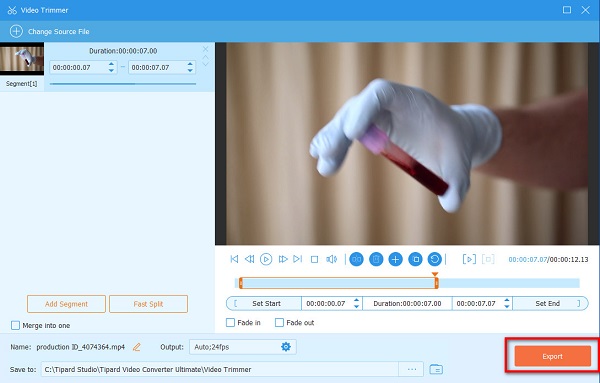Check Merge into one option
600x383 pixels.
click(x=15, y=325)
